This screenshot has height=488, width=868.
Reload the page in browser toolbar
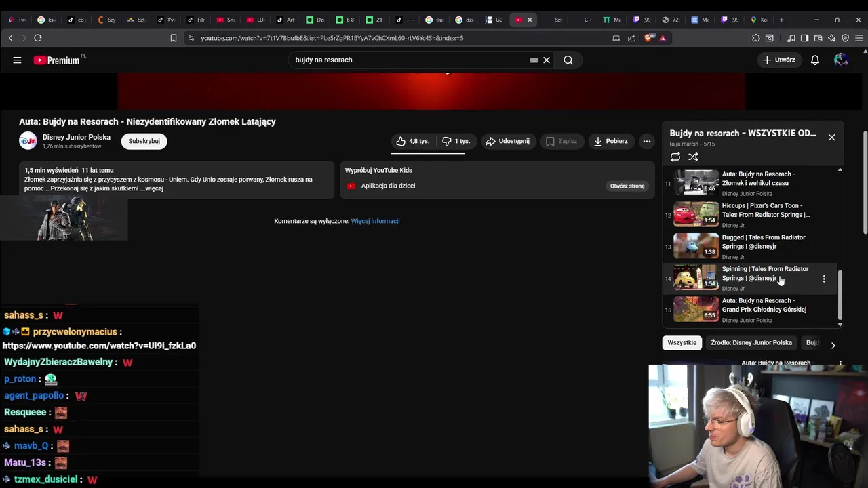point(38,38)
